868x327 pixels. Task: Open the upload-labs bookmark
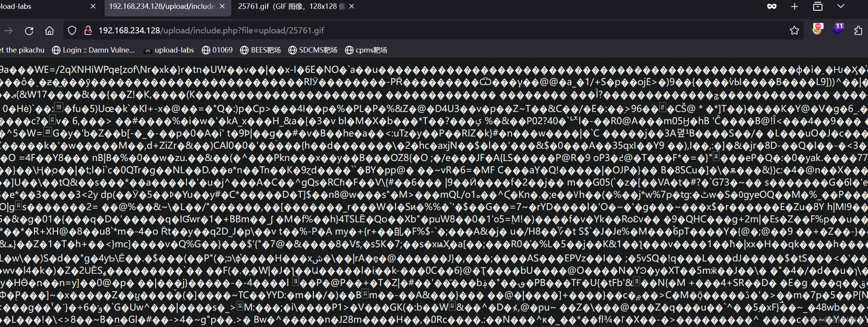(x=169, y=50)
